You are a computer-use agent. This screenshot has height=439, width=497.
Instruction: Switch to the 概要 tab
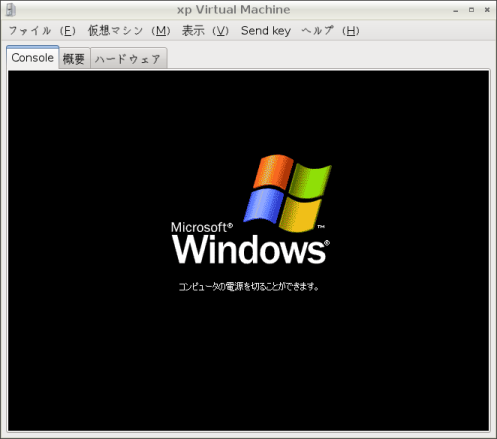coord(74,59)
